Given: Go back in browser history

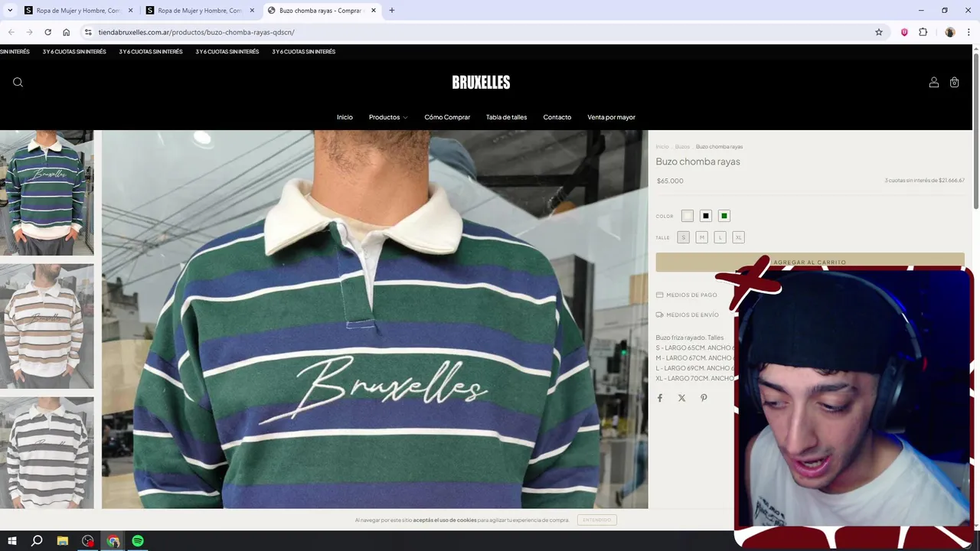Looking at the screenshot, I should click(11, 32).
